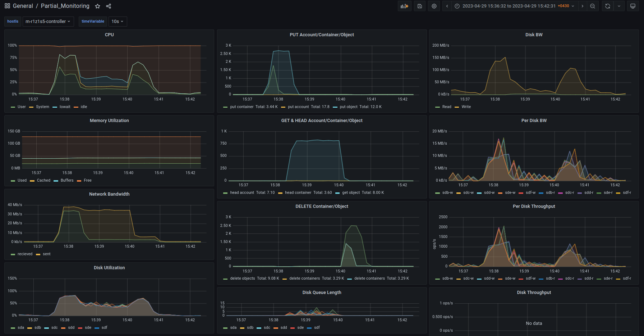Viewport: 644px width, 336px height.
Task: Save the dashboard using the save icon
Action: click(419, 6)
